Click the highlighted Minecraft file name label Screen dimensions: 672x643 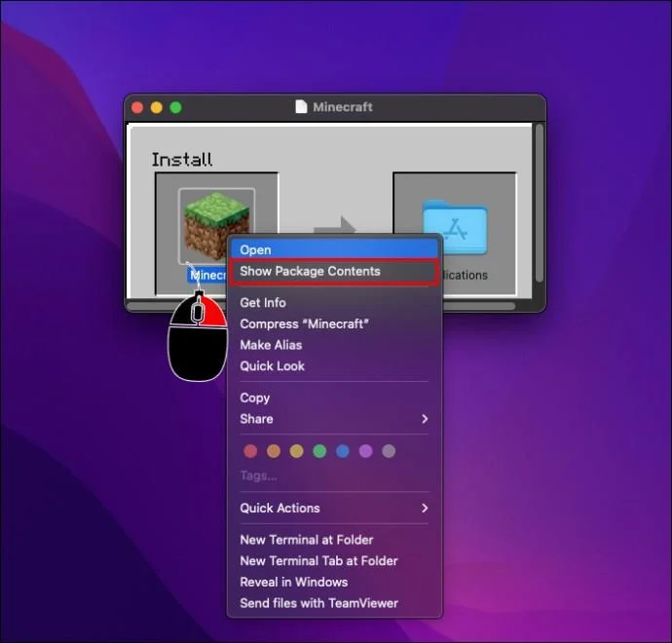click(207, 275)
